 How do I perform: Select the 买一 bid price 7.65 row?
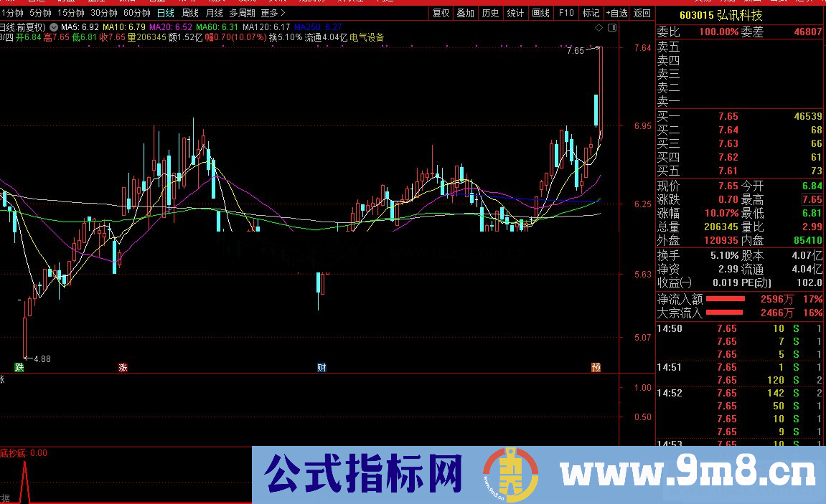tap(725, 115)
